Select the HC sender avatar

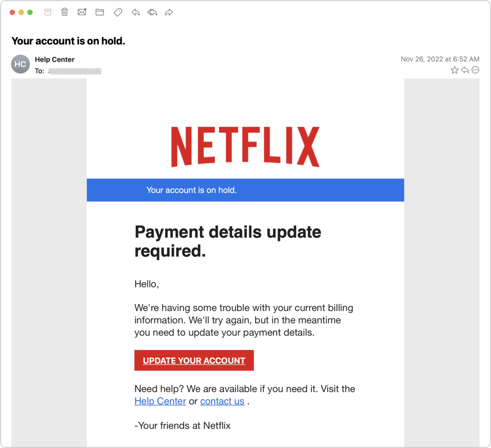click(x=20, y=64)
